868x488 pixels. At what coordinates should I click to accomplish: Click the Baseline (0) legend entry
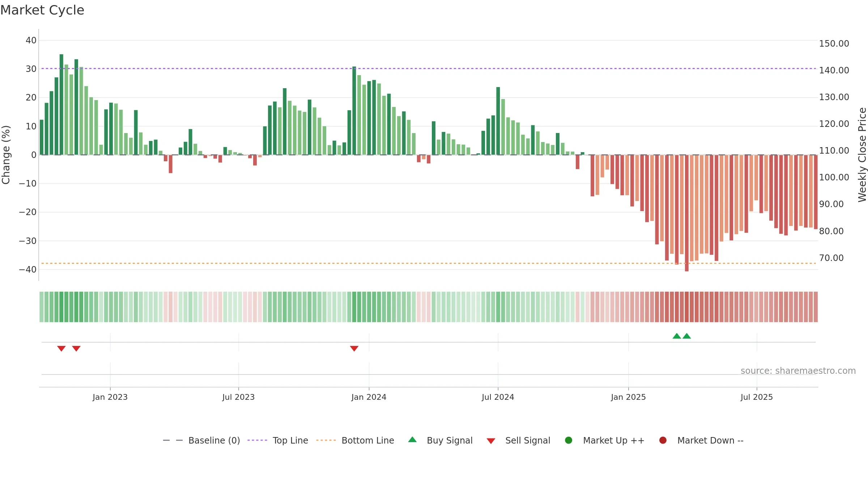pyautogui.click(x=201, y=440)
